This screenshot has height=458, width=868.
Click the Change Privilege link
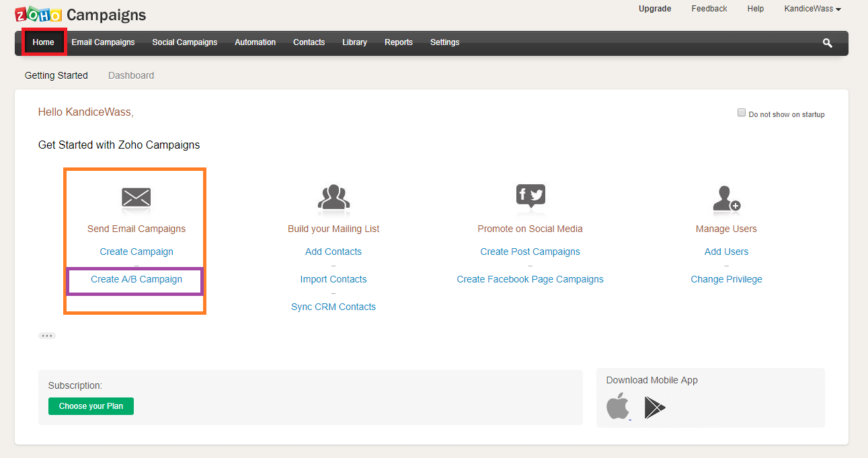pyautogui.click(x=727, y=279)
